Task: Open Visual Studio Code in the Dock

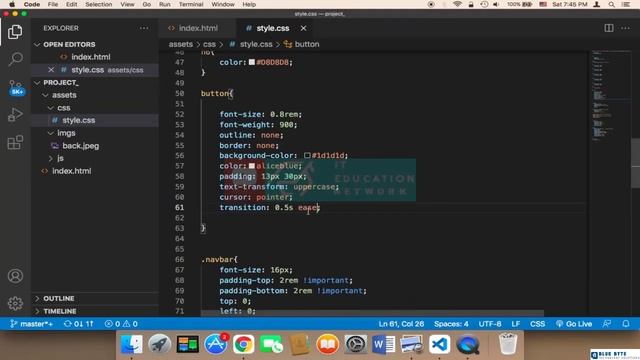Action: (x=439, y=344)
